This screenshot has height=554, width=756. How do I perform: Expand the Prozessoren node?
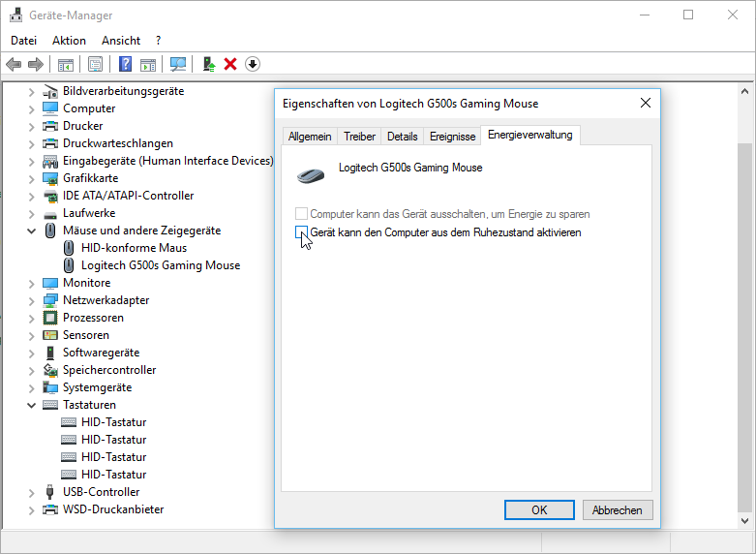pyautogui.click(x=31, y=318)
